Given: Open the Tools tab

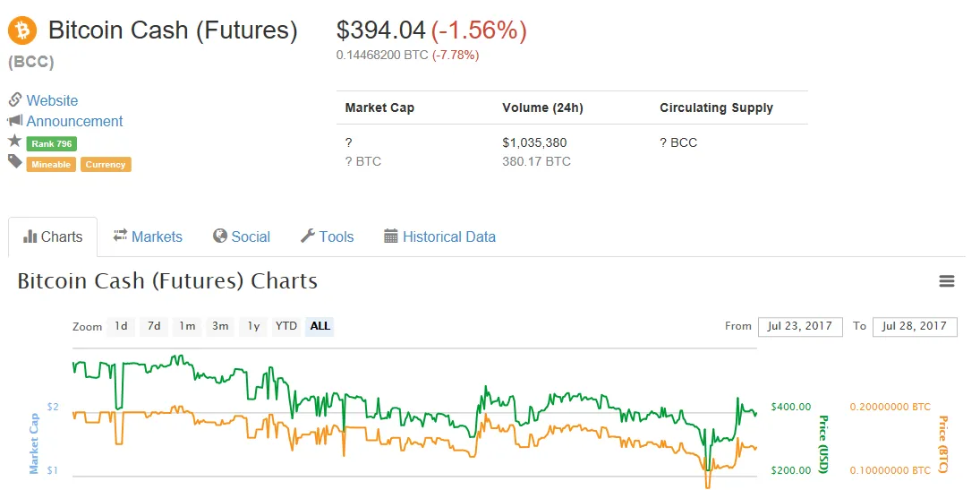Looking at the screenshot, I should [x=327, y=237].
